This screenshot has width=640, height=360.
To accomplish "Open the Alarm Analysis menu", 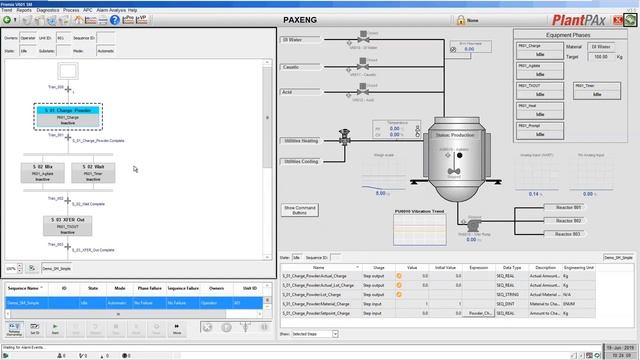I will [111, 10].
